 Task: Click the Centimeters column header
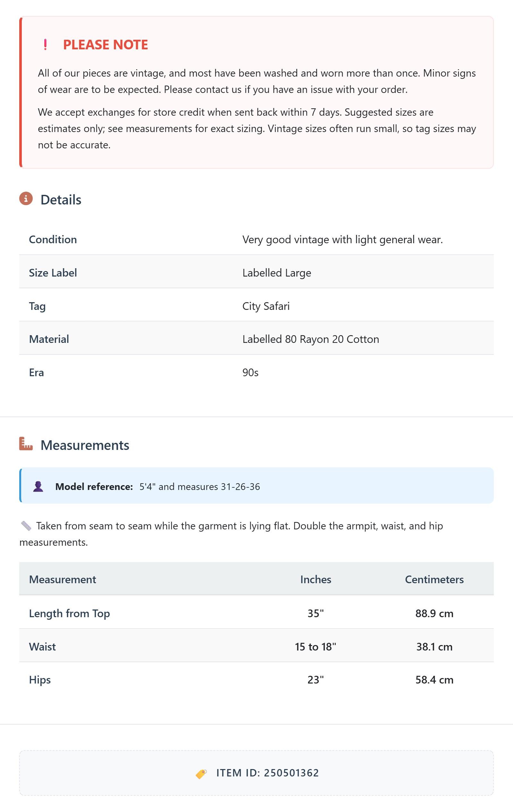(434, 579)
